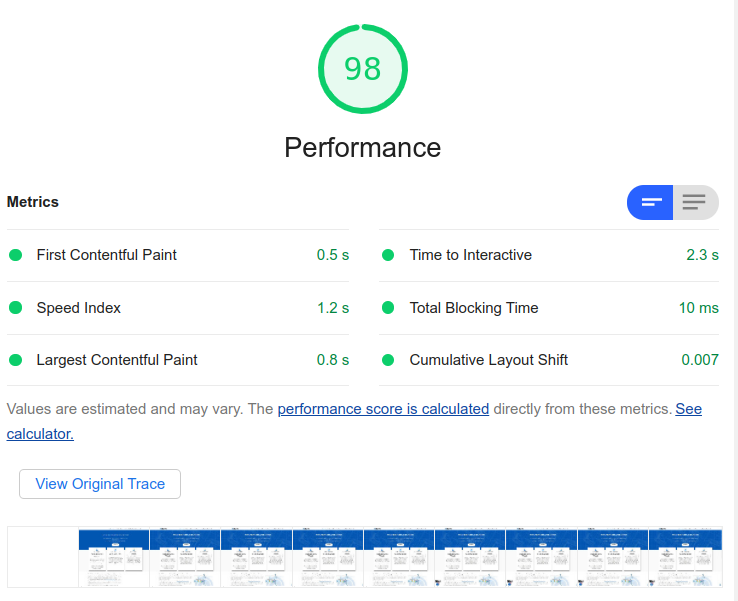Select the Total Blocking Time metric label
738x601 pixels.
(474, 308)
